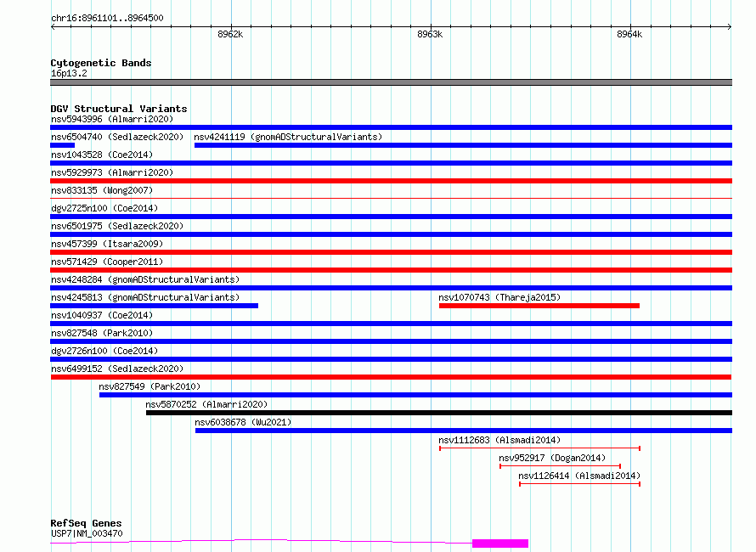Click nsv827549 (Park2010) label

tap(150, 386)
